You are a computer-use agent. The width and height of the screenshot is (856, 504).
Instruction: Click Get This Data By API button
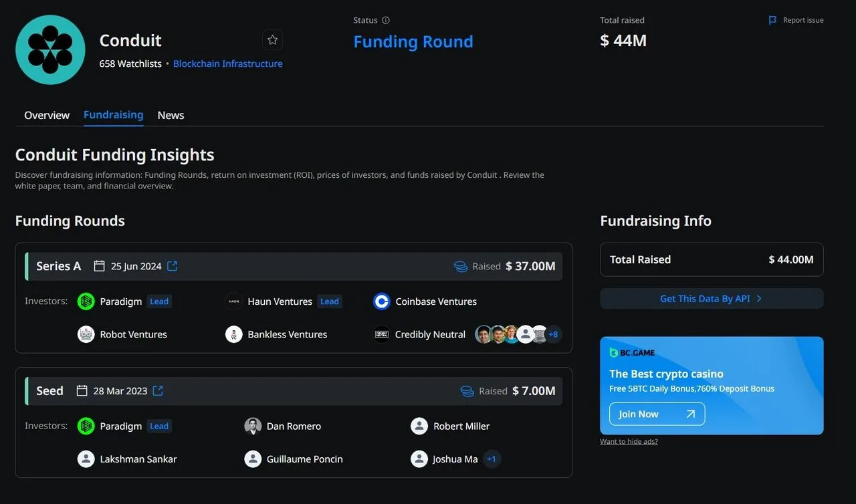[x=712, y=299]
